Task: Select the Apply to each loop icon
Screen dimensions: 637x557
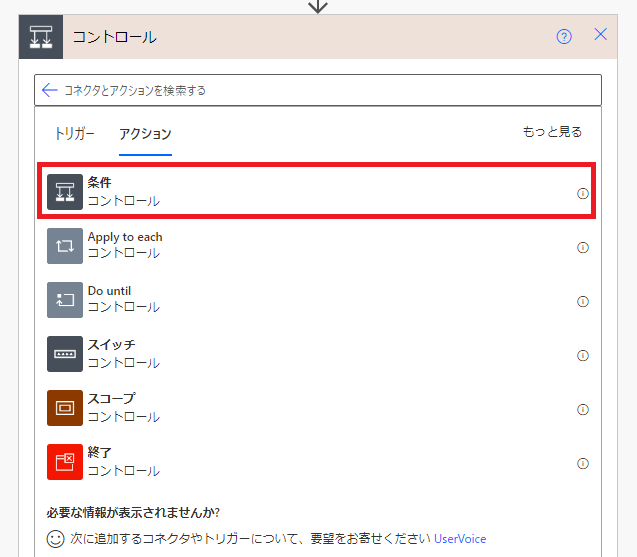Action: point(65,246)
